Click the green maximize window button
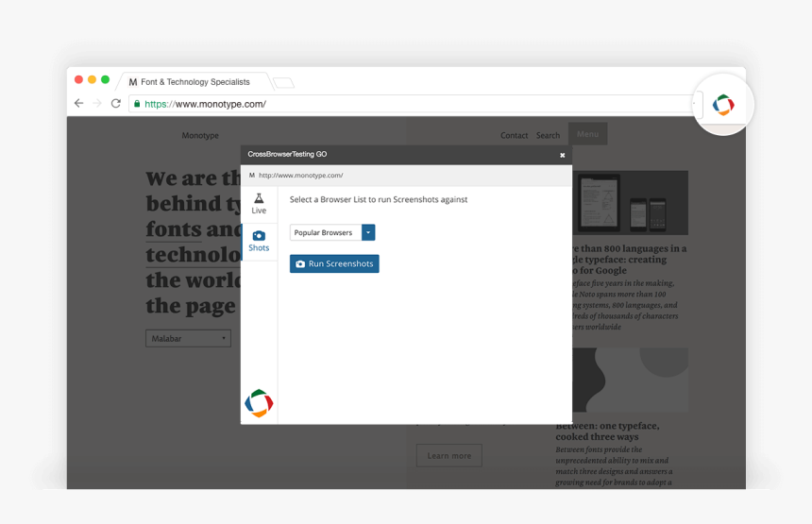Screen dimensions: 812x524 [x=105, y=79]
